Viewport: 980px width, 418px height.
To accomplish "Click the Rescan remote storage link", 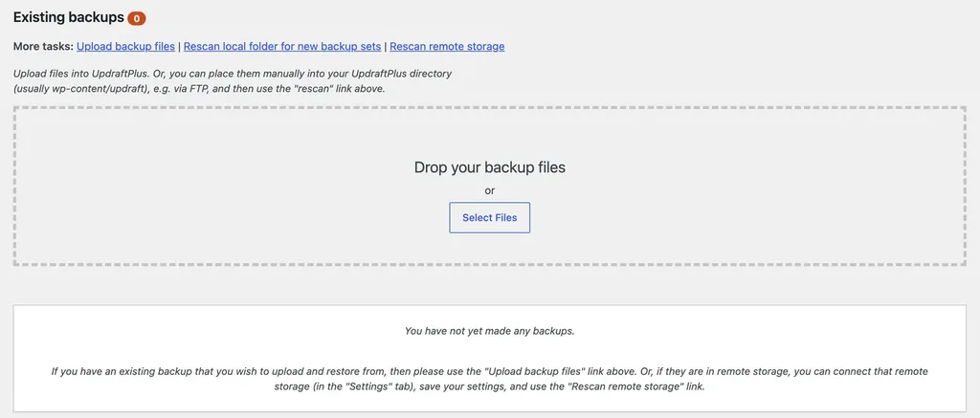I will tap(447, 46).
